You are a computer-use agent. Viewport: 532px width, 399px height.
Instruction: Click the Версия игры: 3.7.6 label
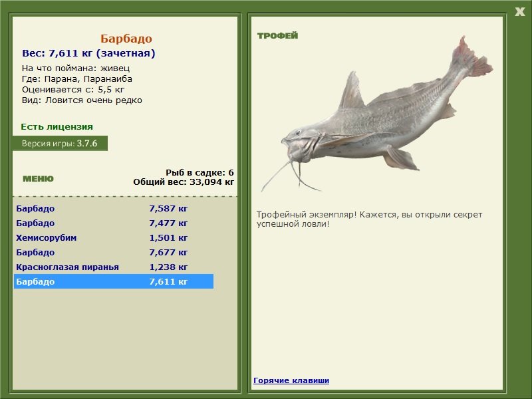tap(60, 143)
